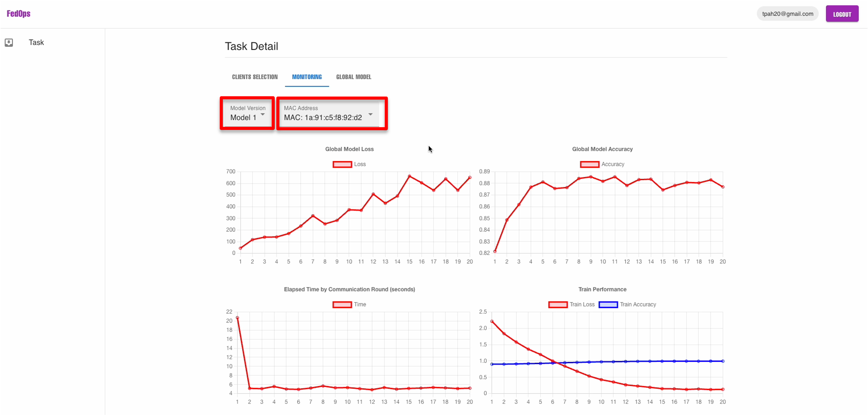Toggle the Train Loss legend swatch
Screen dimensions: 868x415
[558, 304]
